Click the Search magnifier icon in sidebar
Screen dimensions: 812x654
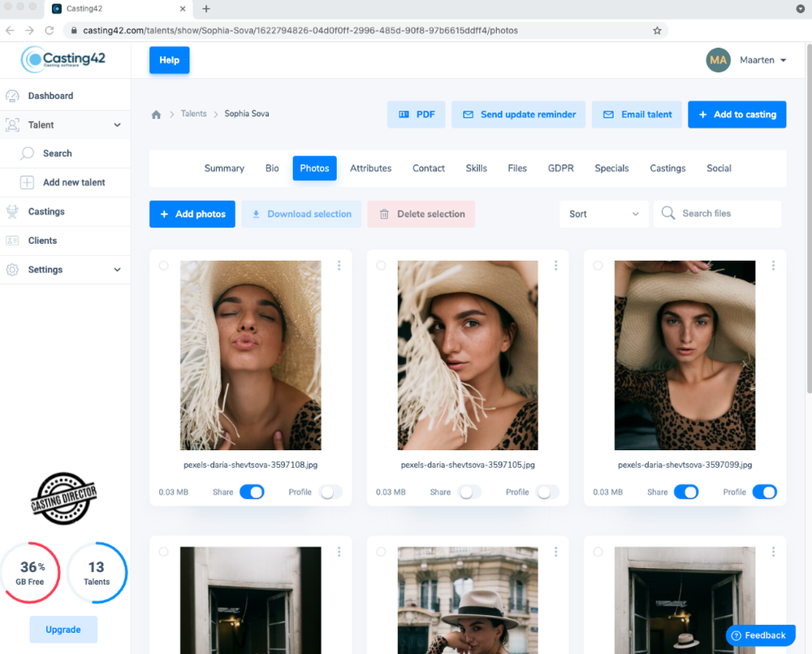[x=27, y=154]
